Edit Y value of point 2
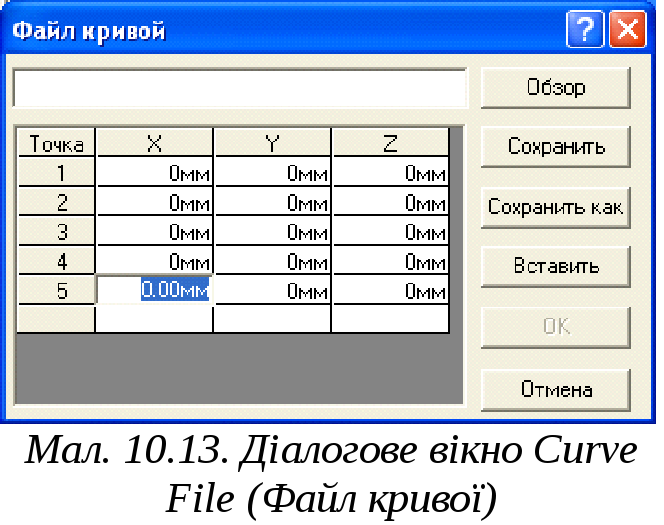Image resolution: width=664 pixels, height=525 pixels. point(272,202)
